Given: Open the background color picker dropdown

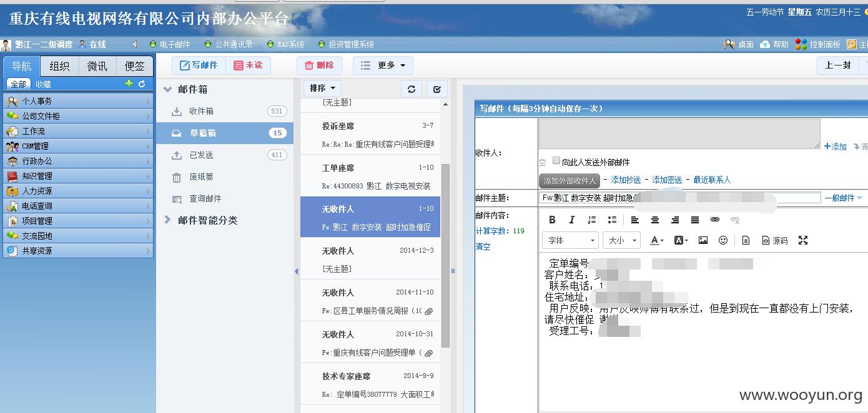Looking at the screenshot, I should click(681, 240).
